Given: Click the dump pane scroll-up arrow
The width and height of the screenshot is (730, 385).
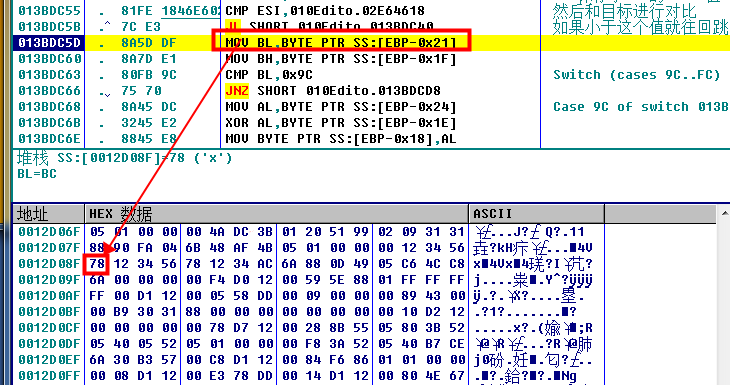Looking at the screenshot, I should 724,213.
